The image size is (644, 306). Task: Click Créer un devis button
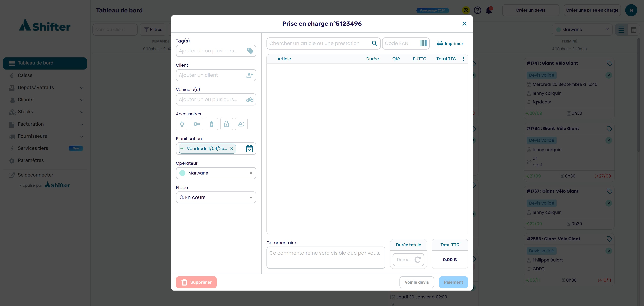[x=530, y=10]
